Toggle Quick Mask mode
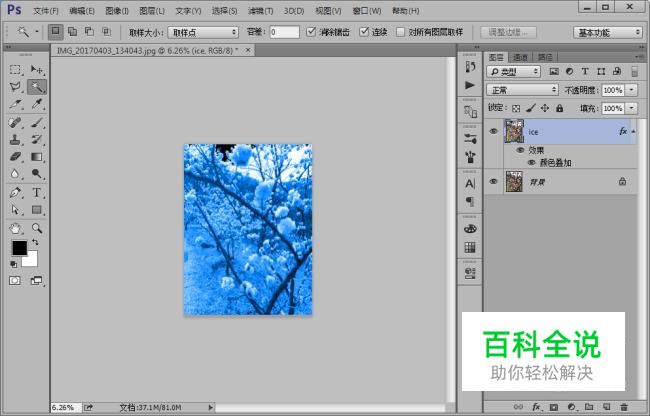Viewport: 650px width, 416px height. 15,281
